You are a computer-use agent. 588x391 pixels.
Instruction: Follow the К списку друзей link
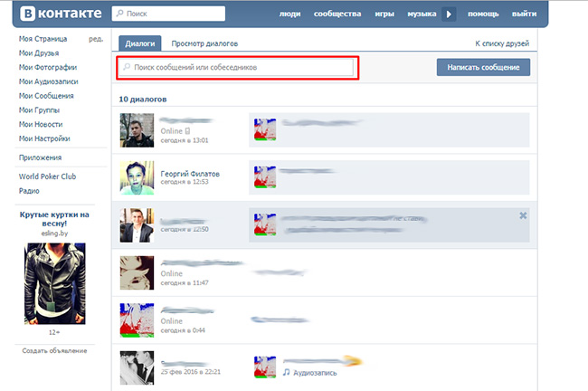(501, 43)
